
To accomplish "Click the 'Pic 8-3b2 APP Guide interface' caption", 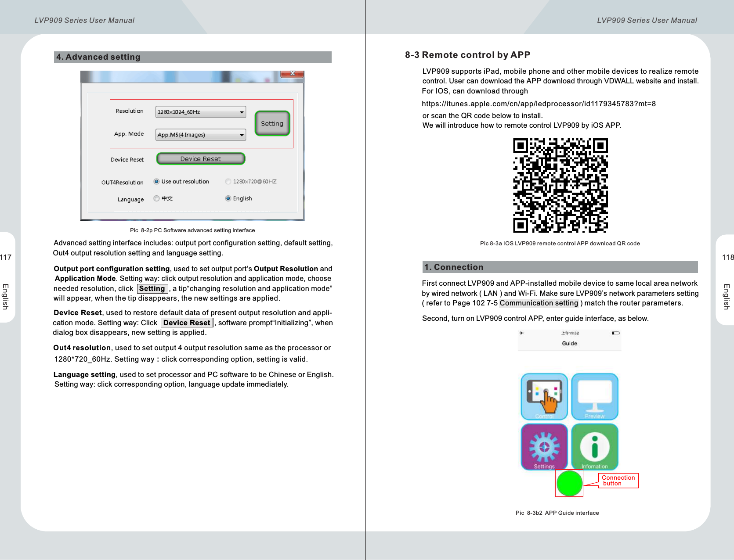I will click(x=557, y=513).
